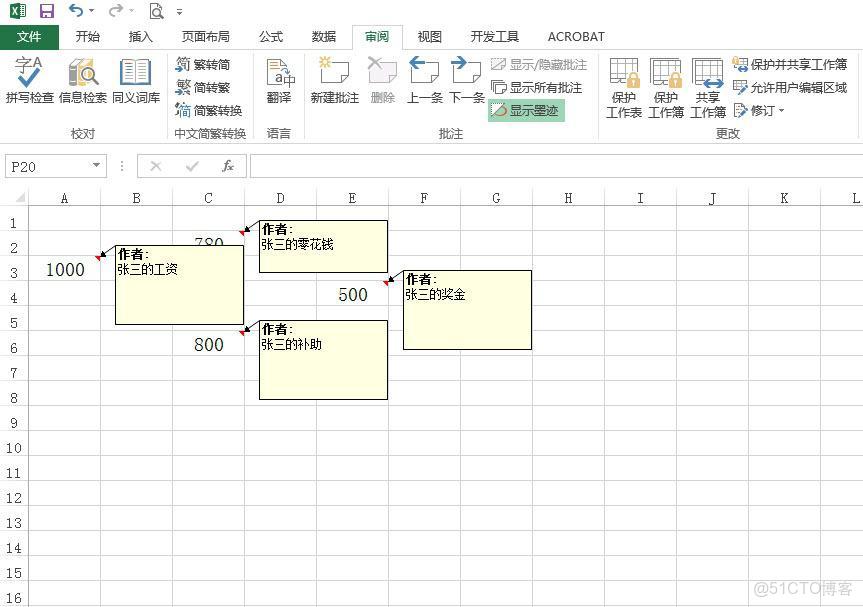Switch to the 视图 ribbon tab
This screenshot has height=607, width=863.
click(429, 36)
